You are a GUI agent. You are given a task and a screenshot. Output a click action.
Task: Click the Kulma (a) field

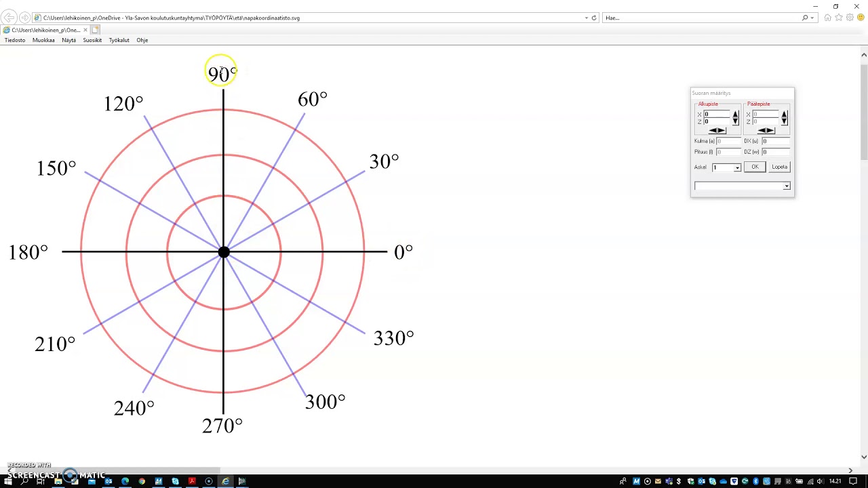tap(728, 141)
